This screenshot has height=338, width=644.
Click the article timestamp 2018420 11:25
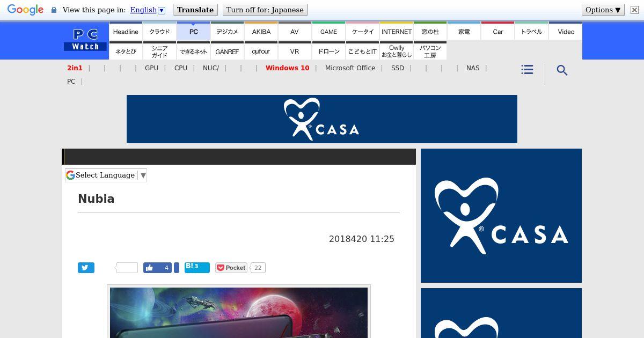(x=362, y=239)
